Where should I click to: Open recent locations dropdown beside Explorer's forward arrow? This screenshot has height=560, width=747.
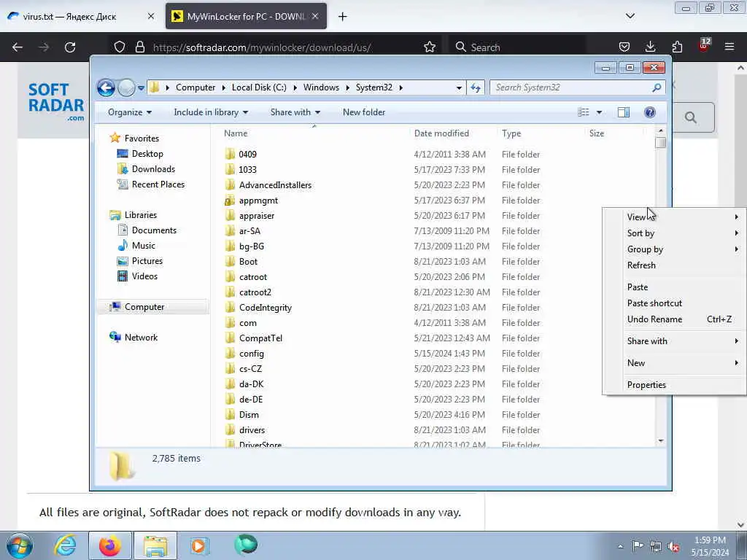[141, 87]
